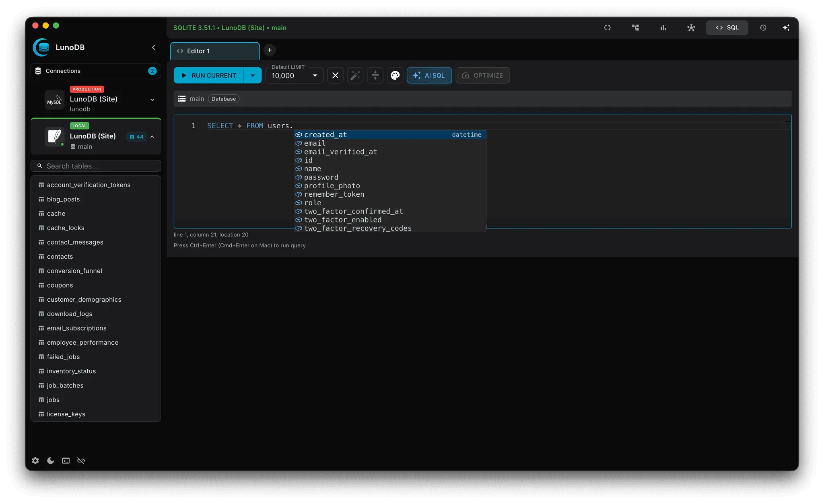Toggle dark mode moon icon
Viewport: 824px width, 504px height.
[51, 461]
